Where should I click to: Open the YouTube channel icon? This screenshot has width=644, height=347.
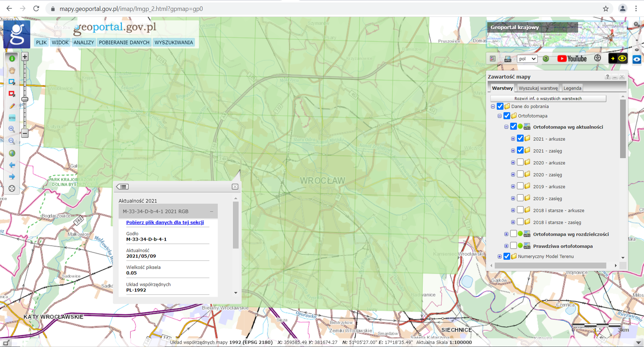click(572, 59)
